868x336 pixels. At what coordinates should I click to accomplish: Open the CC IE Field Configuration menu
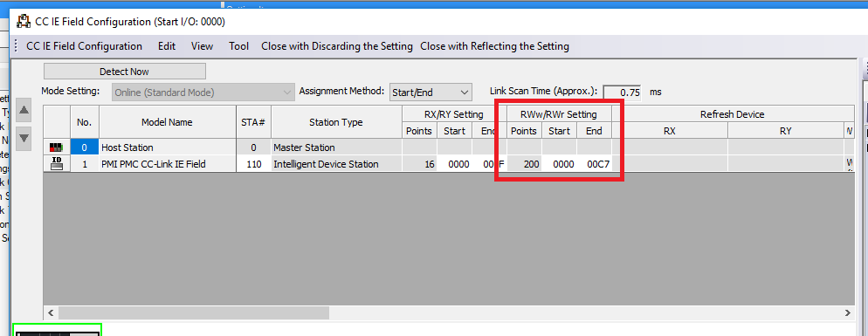click(84, 46)
